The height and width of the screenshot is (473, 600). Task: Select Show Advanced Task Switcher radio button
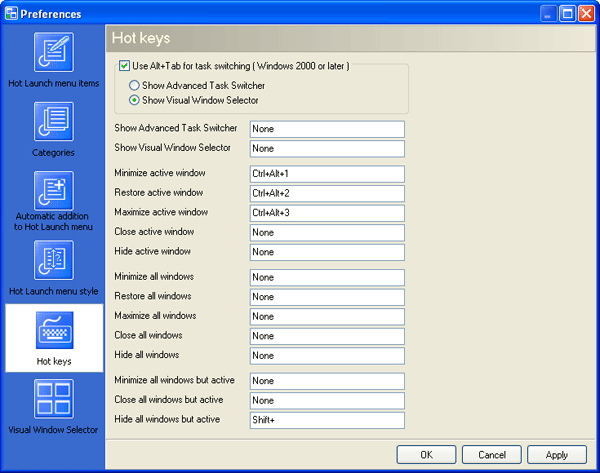click(134, 85)
